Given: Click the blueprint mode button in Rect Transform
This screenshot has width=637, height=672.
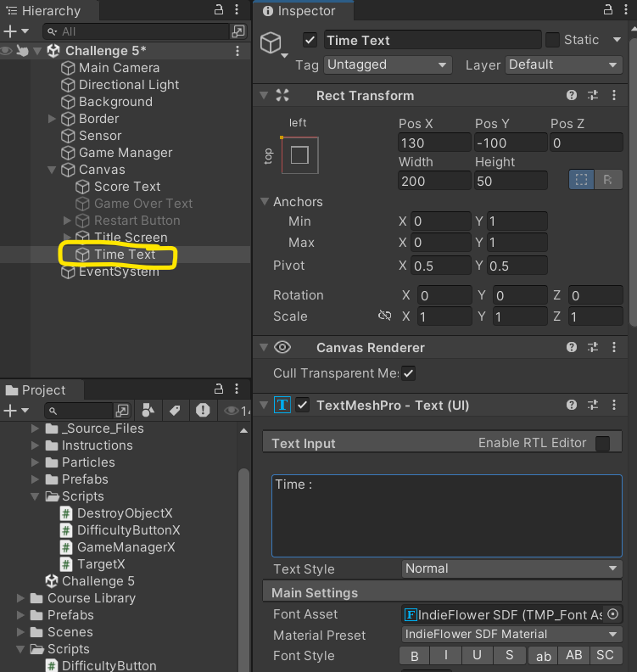Looking at the screenshot, I should click(x=581, y=180).
